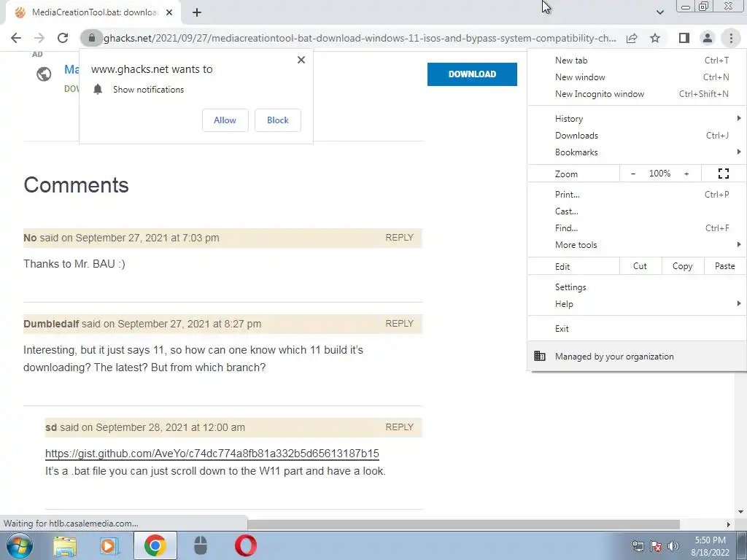Click the globe icon in the ad
The height and width of the screenshot is (560, 747).
[x=44, y=74]
